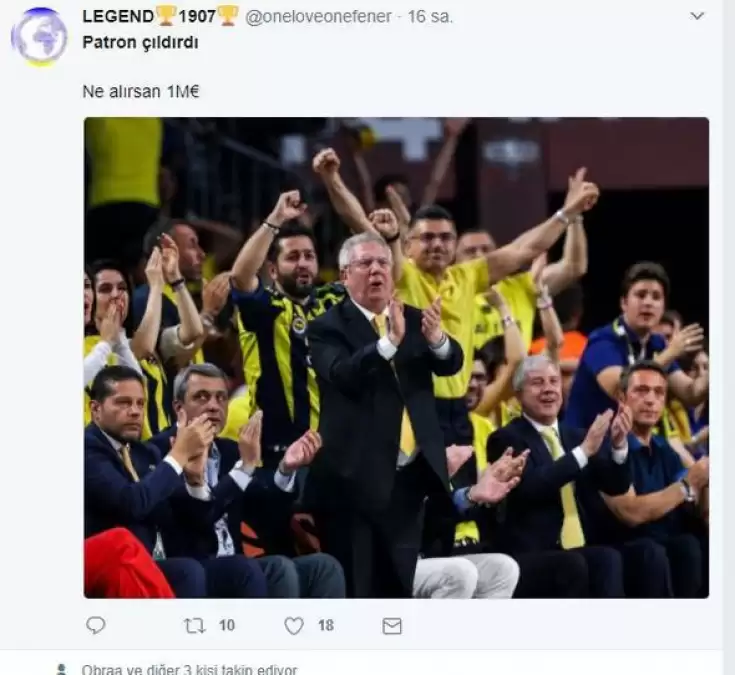Click the 'Patron çıldırdı' tweet text

pyautogui.click(x=140, y=42)
